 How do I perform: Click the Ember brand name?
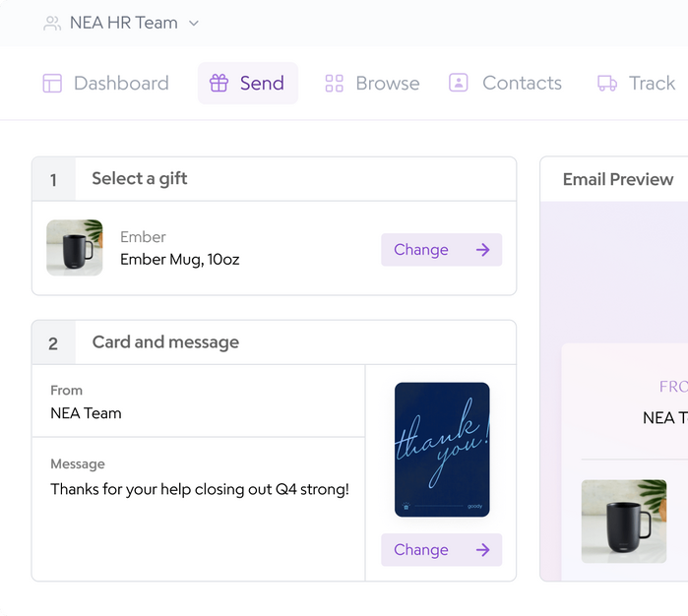click(143, 237)
